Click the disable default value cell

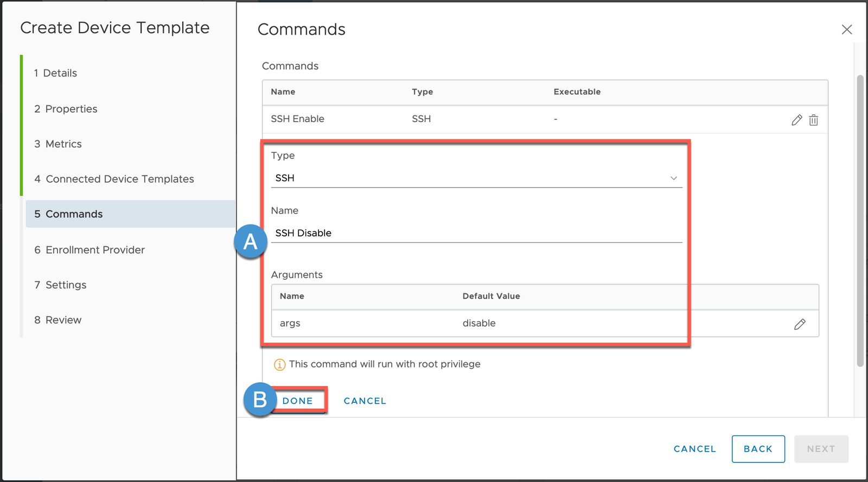coord(479,323)
